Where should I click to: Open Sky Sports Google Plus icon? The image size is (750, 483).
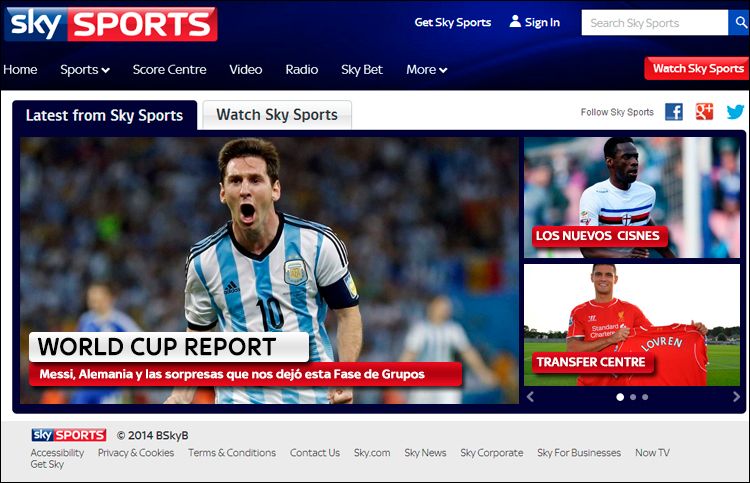pos(704,112)
